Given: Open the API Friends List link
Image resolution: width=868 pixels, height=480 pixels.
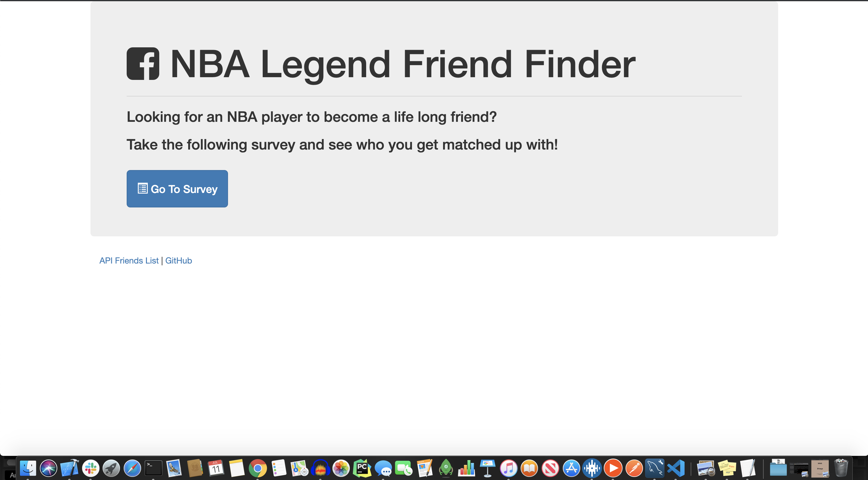Looking at the screenshot, I should [128, 261].
